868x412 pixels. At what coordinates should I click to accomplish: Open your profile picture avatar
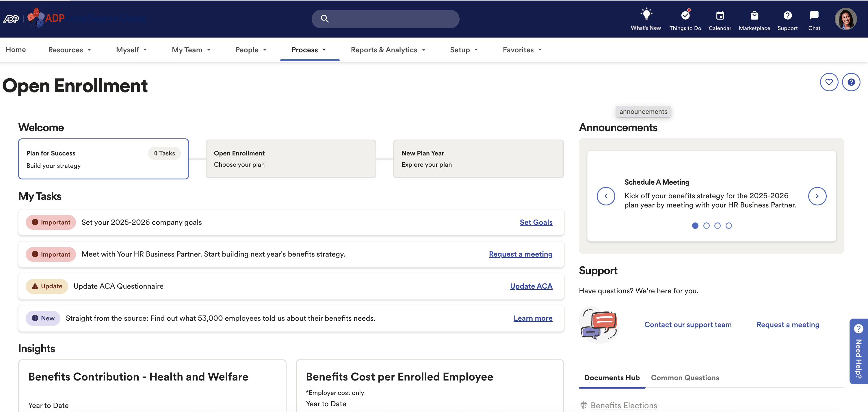click(845, 18)
